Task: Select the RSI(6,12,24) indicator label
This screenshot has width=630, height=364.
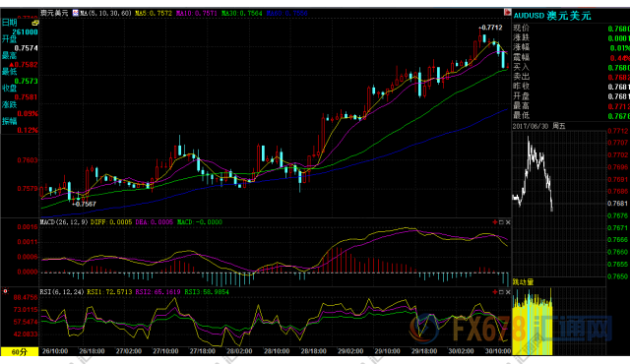Action: (61, 292)
